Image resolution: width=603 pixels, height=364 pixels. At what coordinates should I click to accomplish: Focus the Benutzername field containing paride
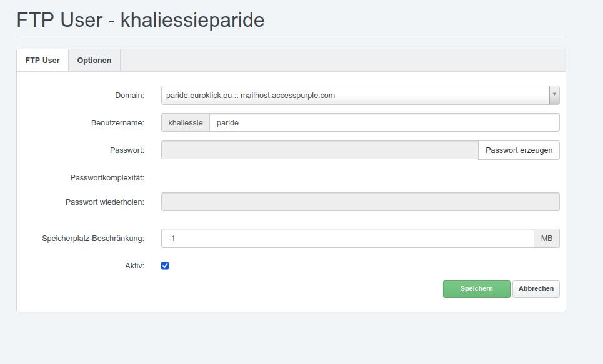(384, 122)
